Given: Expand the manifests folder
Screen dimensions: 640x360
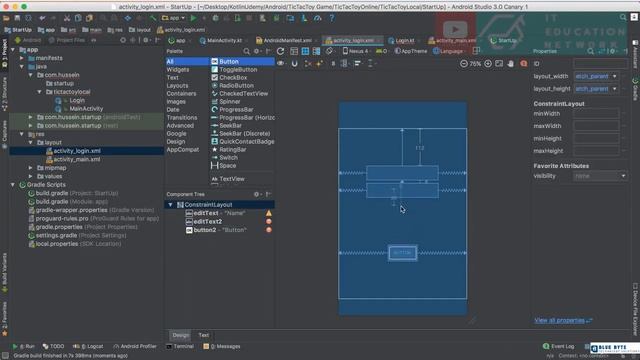Looking at the screenshot, I should tap(22, 58).
